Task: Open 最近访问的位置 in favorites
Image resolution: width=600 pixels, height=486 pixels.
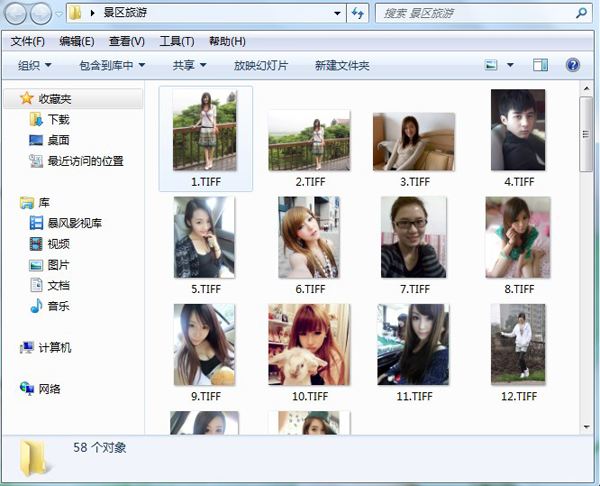Action: coord(85,161)
